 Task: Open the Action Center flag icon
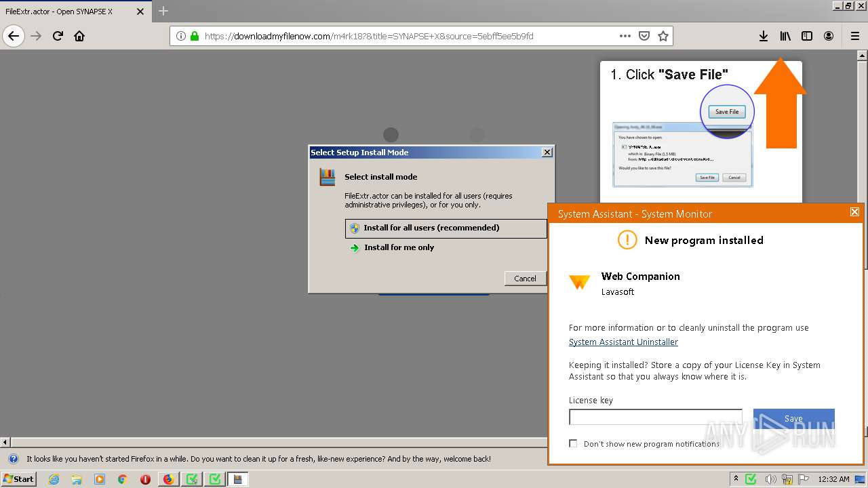[804, 479]
